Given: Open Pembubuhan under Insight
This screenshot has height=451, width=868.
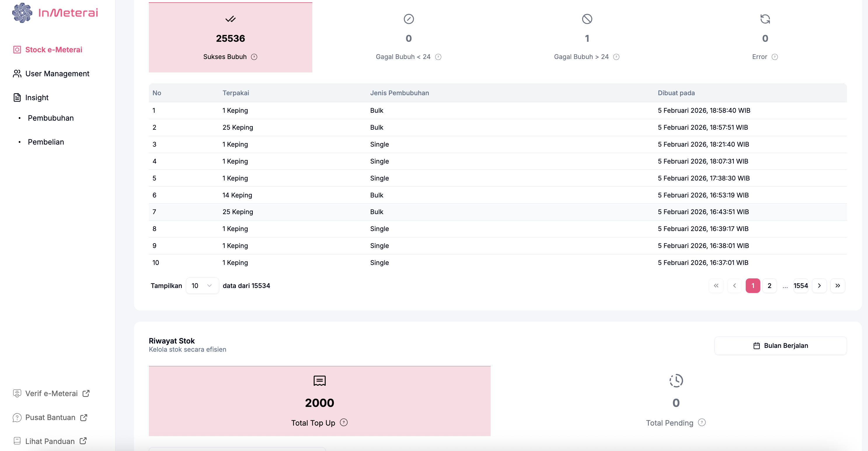Looking at the screenshot, I should pos(50,118).
